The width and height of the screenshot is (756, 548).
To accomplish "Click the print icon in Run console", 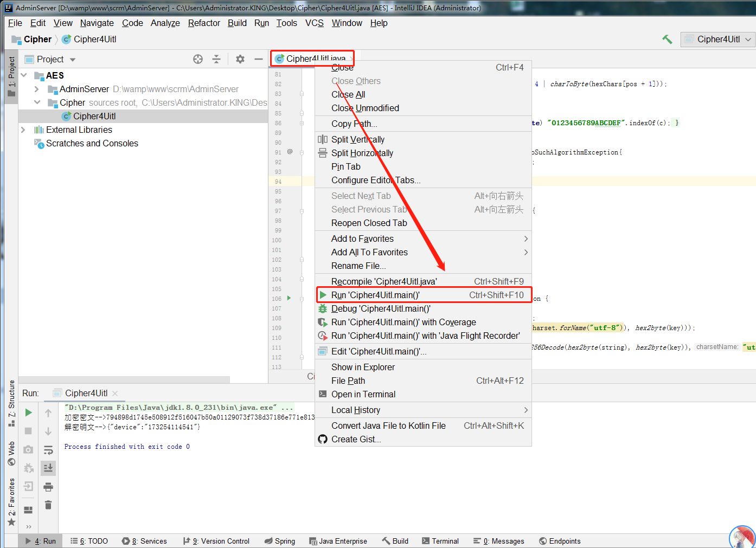I will tap(48, 486).
